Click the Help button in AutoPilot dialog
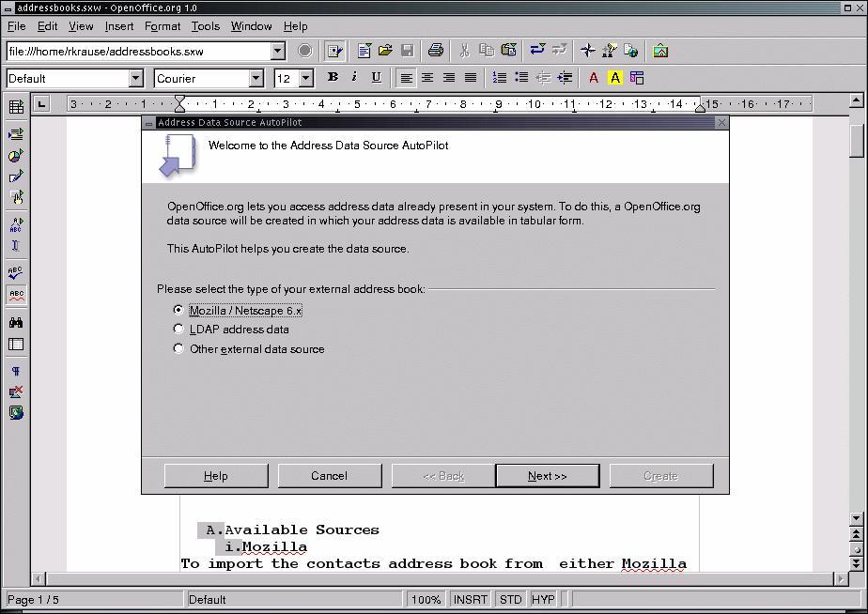Screen dimensions: 868x614 click(216, 476)
